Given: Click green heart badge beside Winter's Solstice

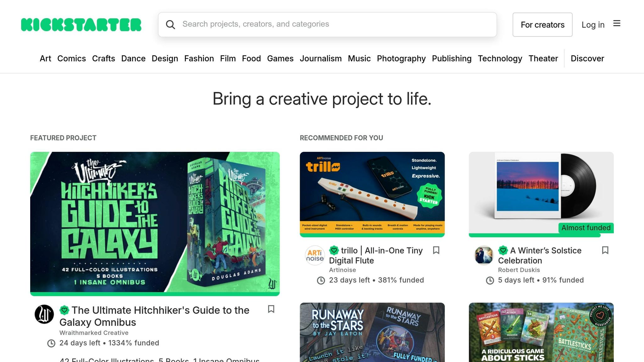Looking at the screenshot, I should click(x=503, y=250).
